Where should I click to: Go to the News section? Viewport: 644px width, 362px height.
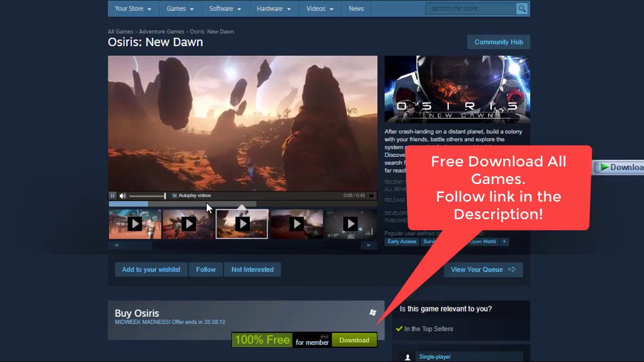tap(356, 9)
